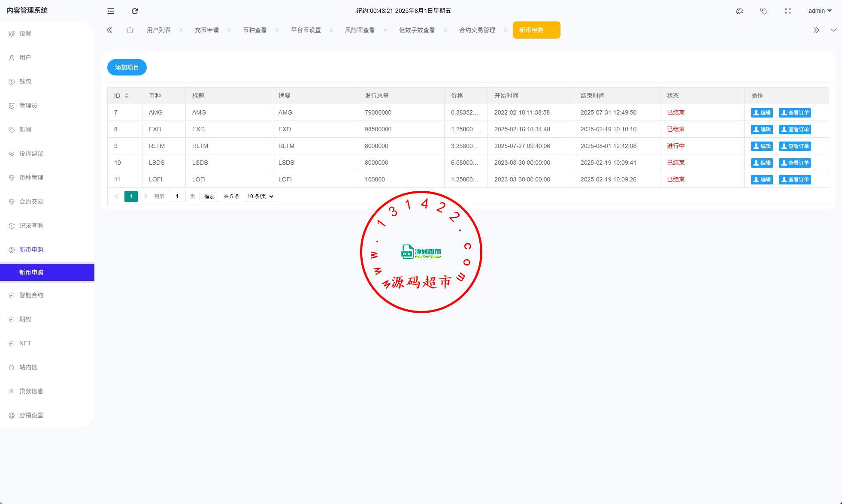Toggle fullscreen mode icon
The width and height of the screenshot is (842, 504).
(x=787, y=11)
